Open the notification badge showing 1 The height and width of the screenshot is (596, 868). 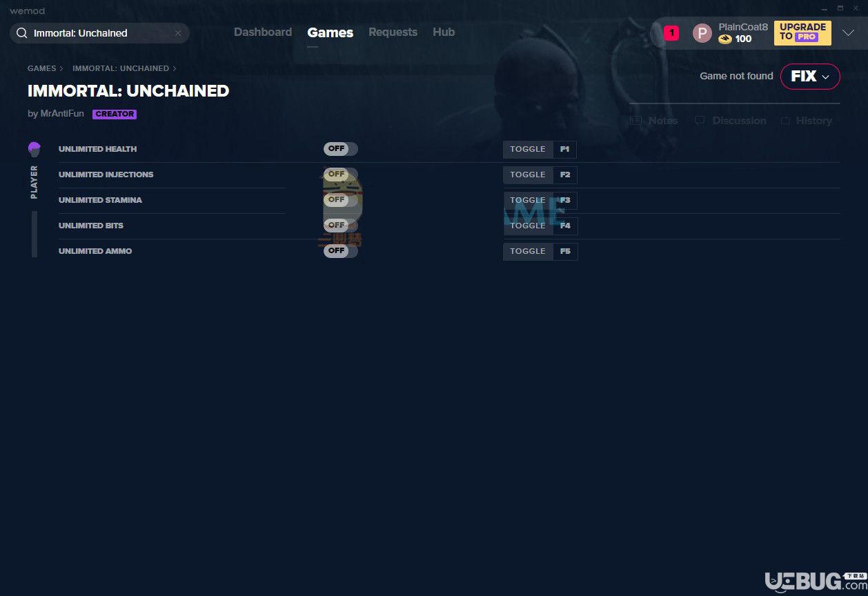[x=671, y=32]
